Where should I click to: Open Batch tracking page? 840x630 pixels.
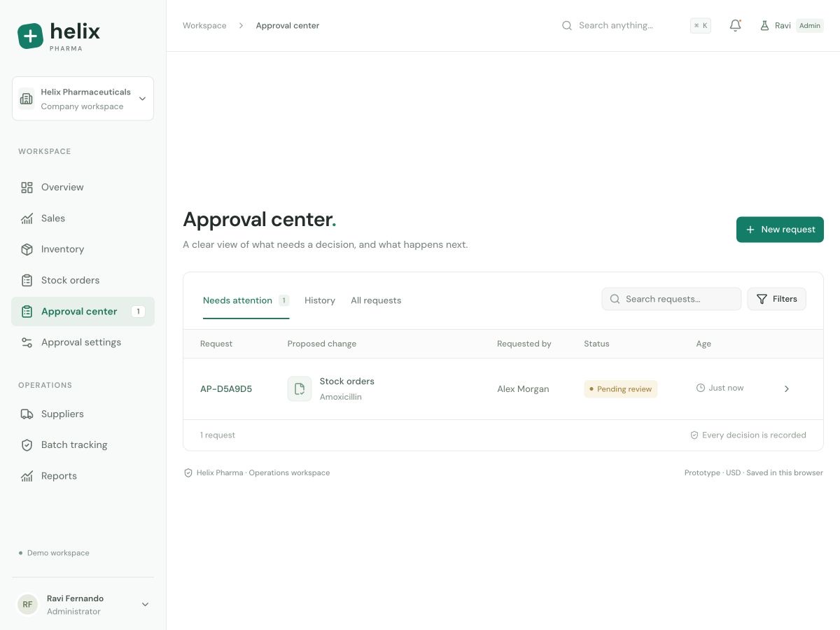[83, 444]
